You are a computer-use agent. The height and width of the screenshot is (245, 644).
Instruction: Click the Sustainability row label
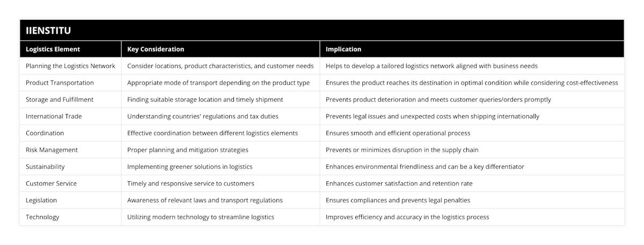pyautogui.click(x=45, y=167)
